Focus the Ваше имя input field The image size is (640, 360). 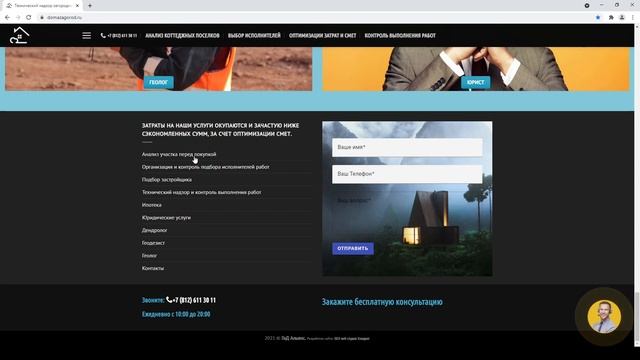point(407,147)
